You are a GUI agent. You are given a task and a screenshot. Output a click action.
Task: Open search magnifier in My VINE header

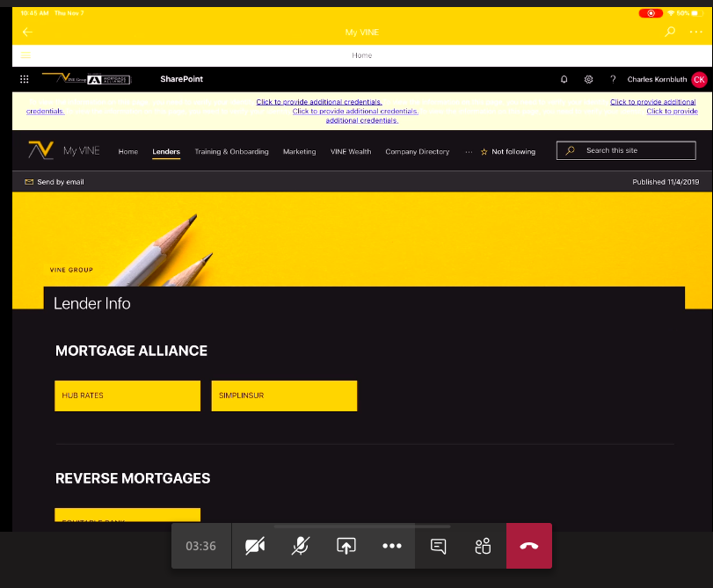pyautogui.click(x=670, y=32)
